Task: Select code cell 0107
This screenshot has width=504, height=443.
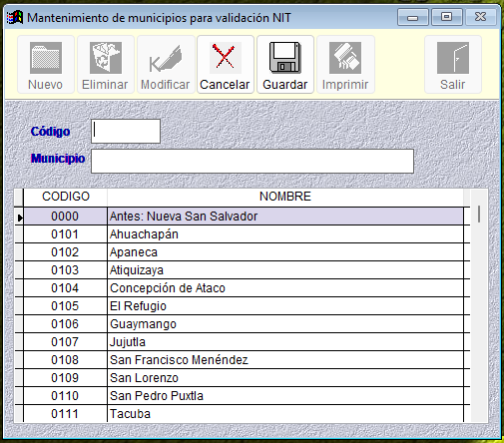Action: pyautogui.click(x=65, y=342)
